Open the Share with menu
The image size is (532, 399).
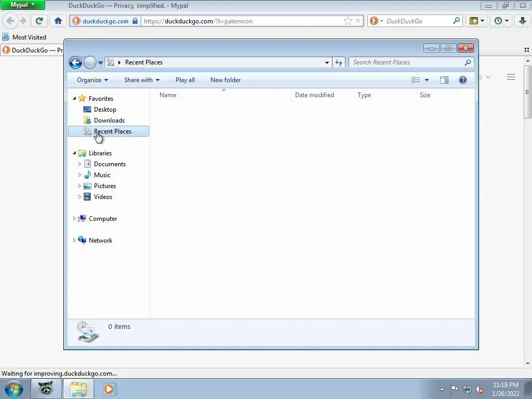click(x=142, y=80)
